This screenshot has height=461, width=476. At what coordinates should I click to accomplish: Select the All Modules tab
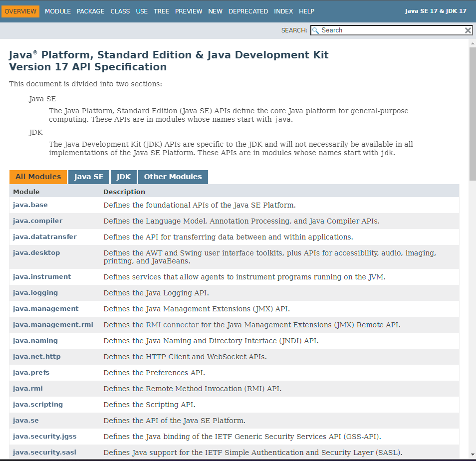[38, 177]
